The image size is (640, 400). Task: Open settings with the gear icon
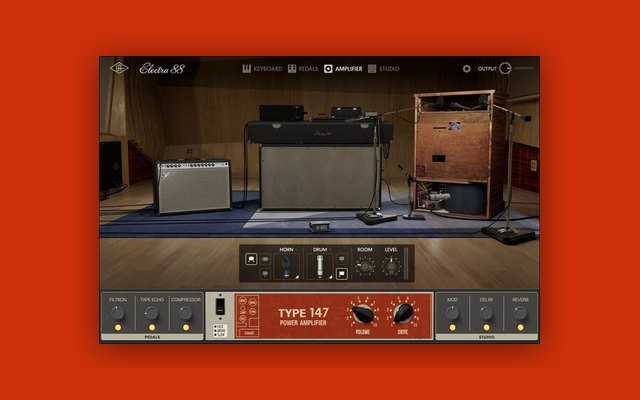[x=467, y=69]
